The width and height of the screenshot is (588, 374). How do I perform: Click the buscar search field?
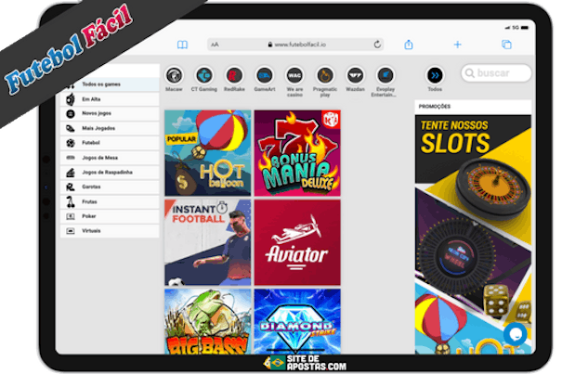pyautogui.click(x=496, y=73)
